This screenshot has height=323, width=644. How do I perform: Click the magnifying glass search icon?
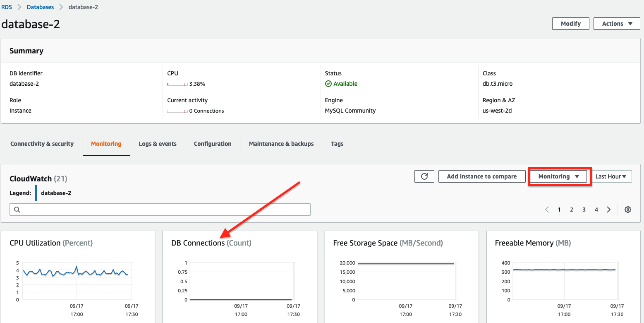17,209
